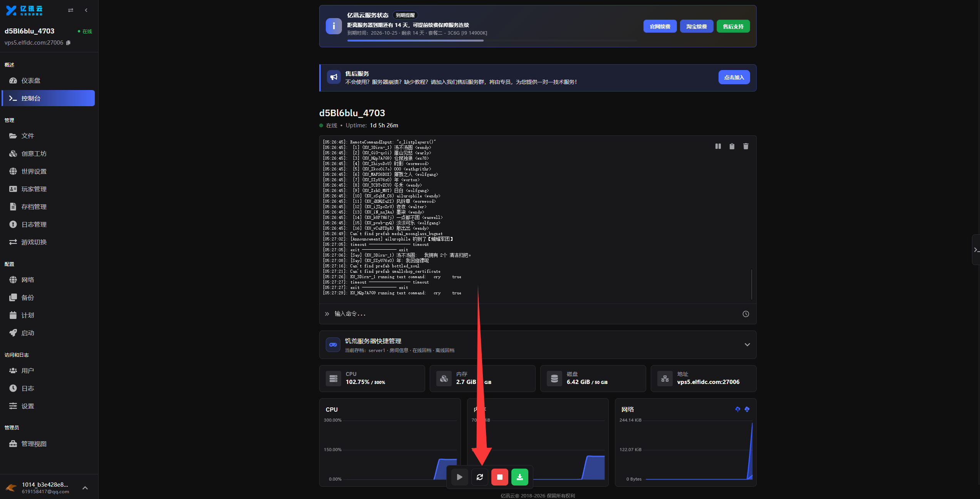The height and width of the screenshot is (499, 980).
Task: Open 网络 network configuration
Action: (x=48, y=280)
